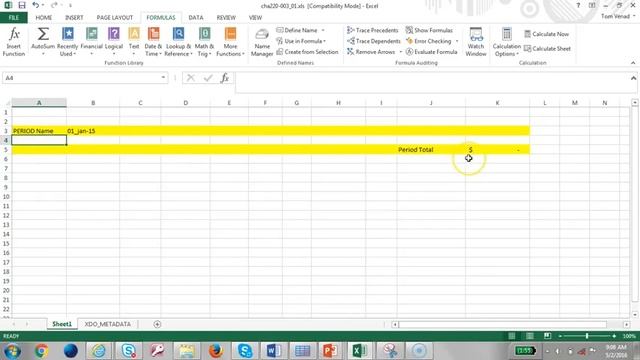Switch to Normal view in status bar
Viewport: 640px width, 360px height.
point(511,336)
